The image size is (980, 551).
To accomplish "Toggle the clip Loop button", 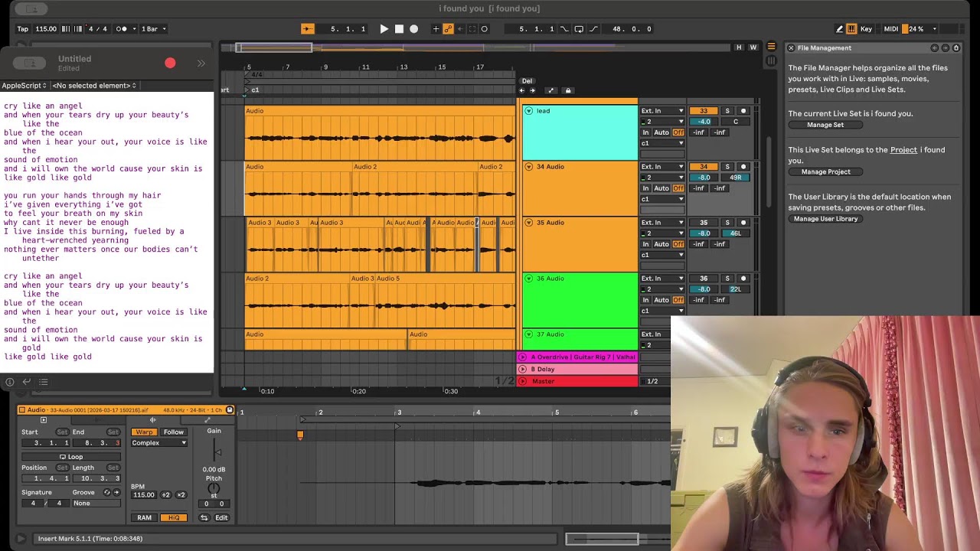I will 70,457.
